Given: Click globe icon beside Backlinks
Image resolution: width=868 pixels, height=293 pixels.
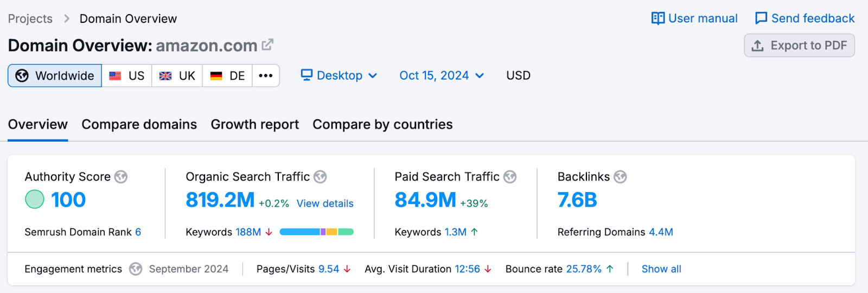Looking at the screenshot, I should pos(620,177).
